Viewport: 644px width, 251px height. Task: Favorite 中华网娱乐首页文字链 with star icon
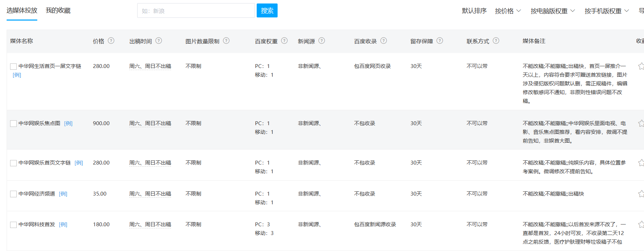[641, 162]
